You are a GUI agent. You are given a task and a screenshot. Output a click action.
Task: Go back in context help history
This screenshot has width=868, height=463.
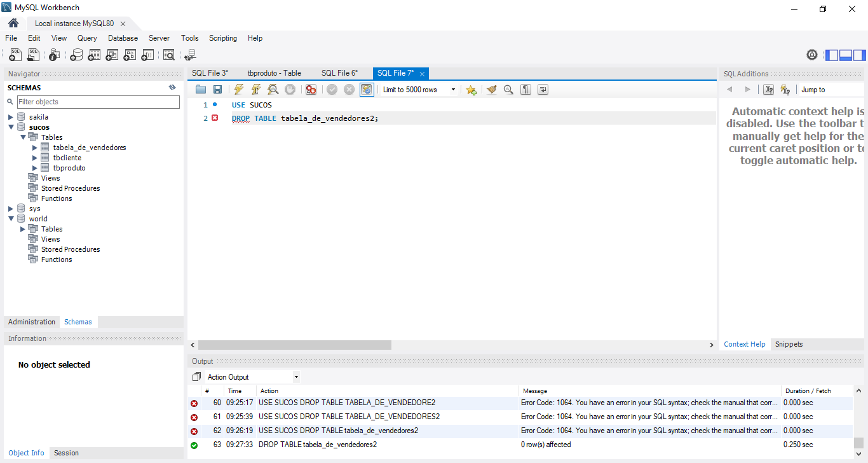point(729,90)
